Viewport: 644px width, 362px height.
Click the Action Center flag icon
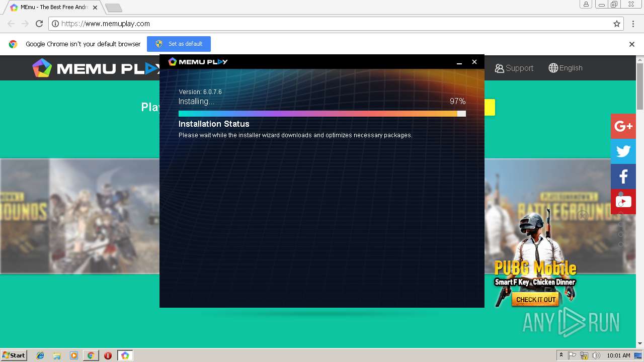(x=572, y=355)
